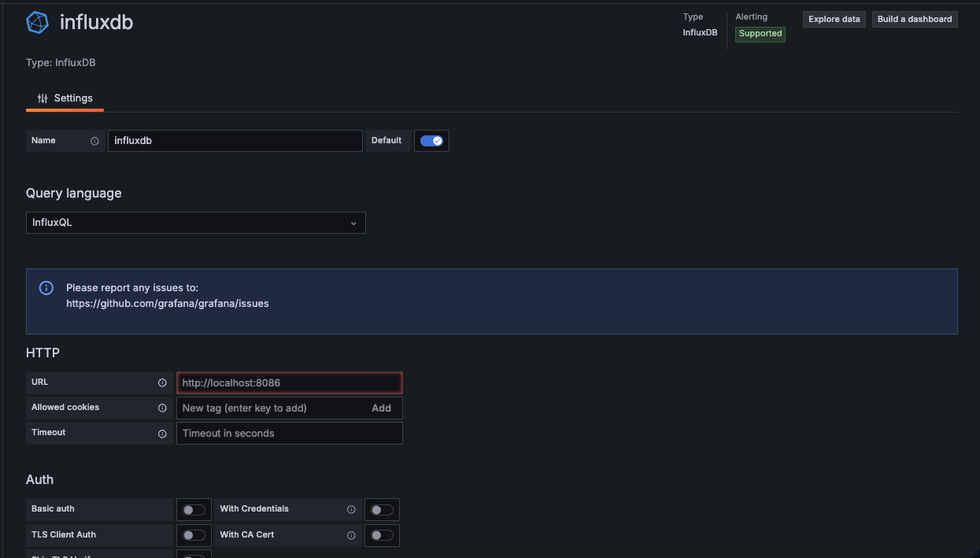Viewport: 980px width, 558px height.
Task: Open the Query language InfluxQL dropdown
Action: click(195, 223)
